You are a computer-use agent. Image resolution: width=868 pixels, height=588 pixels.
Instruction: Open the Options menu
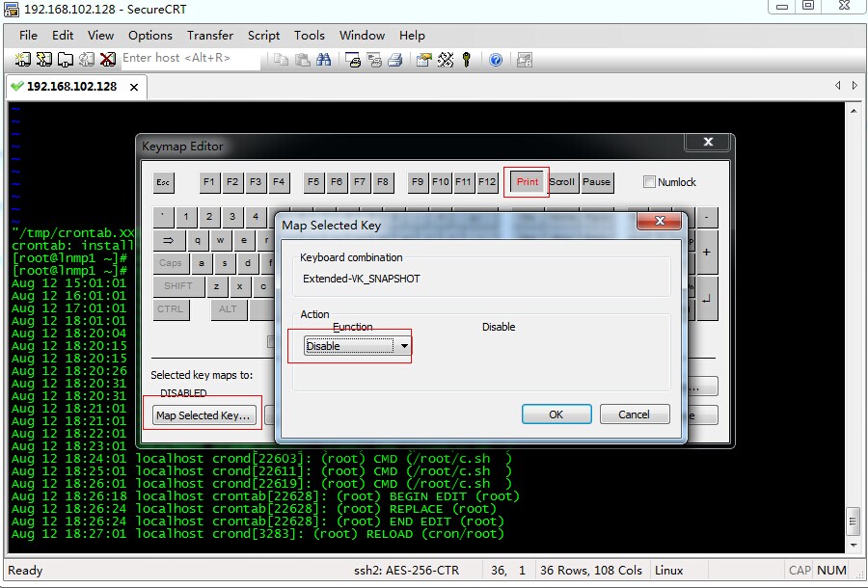coord(150,36)
